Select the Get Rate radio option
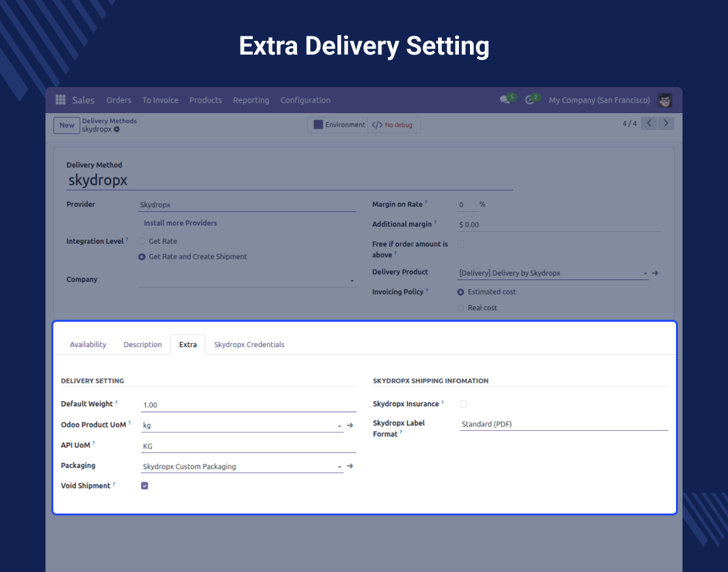This screenshot has width=728, height=572. pyautogui.click(x=142, y=241)
